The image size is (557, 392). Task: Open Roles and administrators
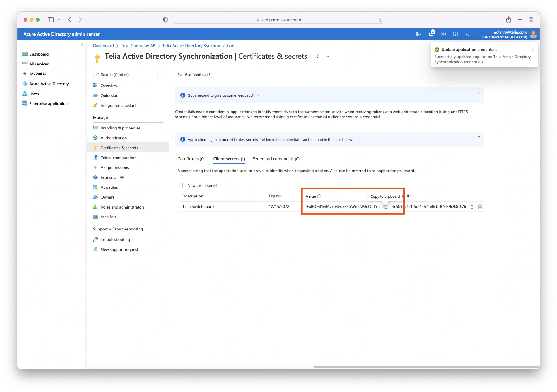pos(122,207)
